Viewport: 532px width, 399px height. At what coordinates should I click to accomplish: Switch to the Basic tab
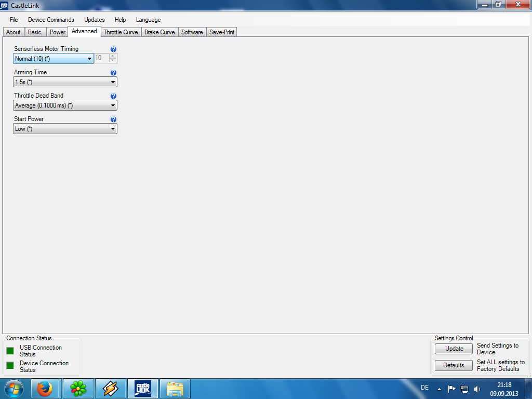tap(35, 32)
